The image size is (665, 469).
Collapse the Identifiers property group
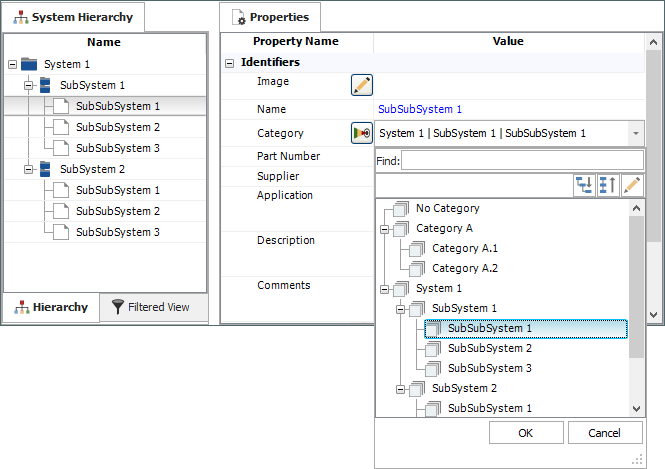pos(230,63)
